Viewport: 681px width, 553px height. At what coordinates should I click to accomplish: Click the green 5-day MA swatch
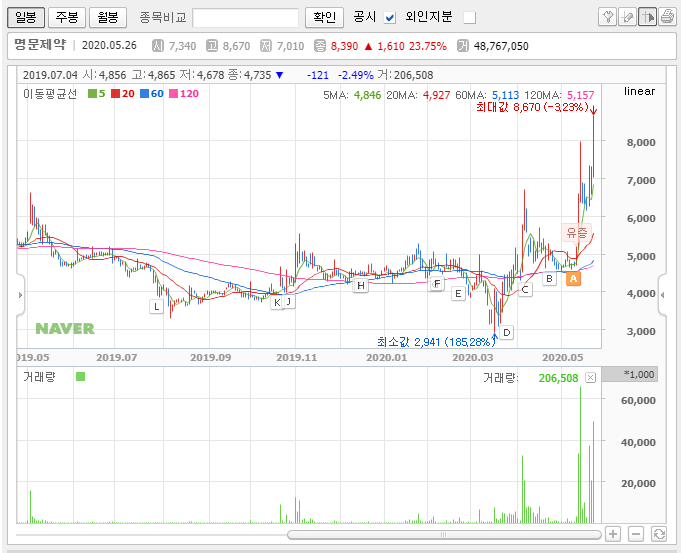click(92, 93)
